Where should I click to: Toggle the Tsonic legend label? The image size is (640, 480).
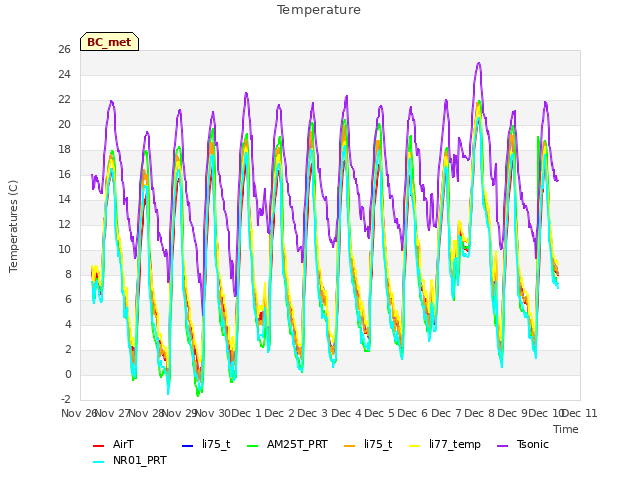click(533, 444)
